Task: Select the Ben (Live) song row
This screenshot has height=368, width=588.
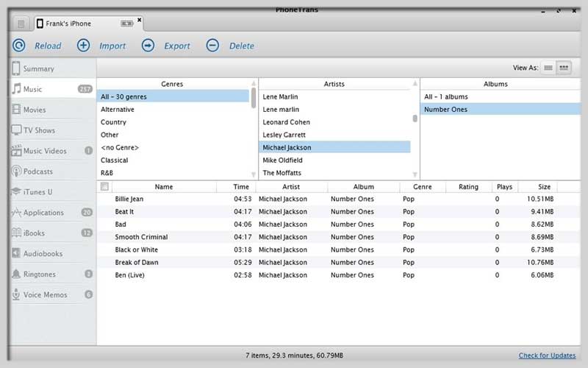Action: click(338, 275)
